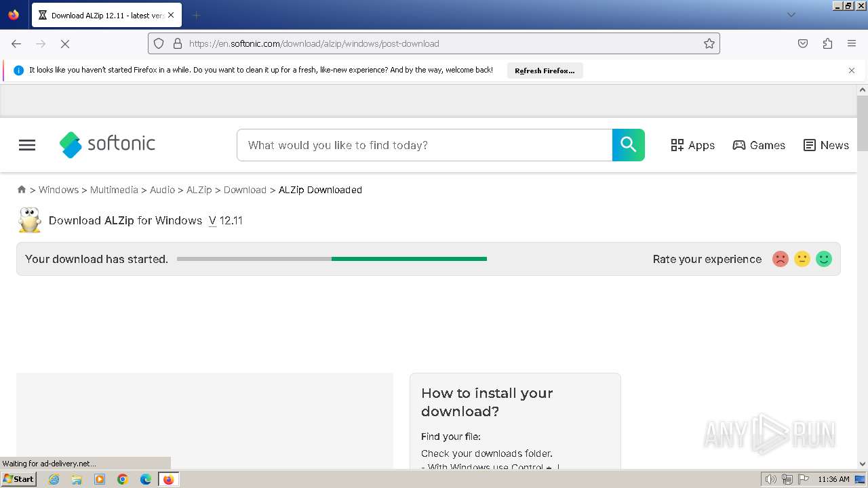Open network icon in system tray

click(x=787, y=479)
